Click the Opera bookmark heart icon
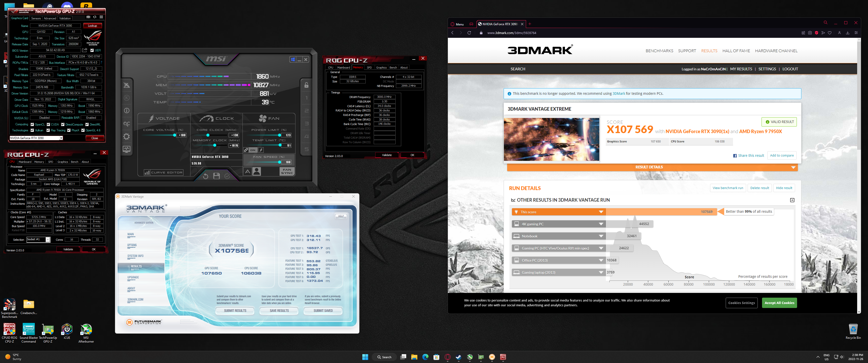This screenshot has width=868, height=363. point(830,33)
